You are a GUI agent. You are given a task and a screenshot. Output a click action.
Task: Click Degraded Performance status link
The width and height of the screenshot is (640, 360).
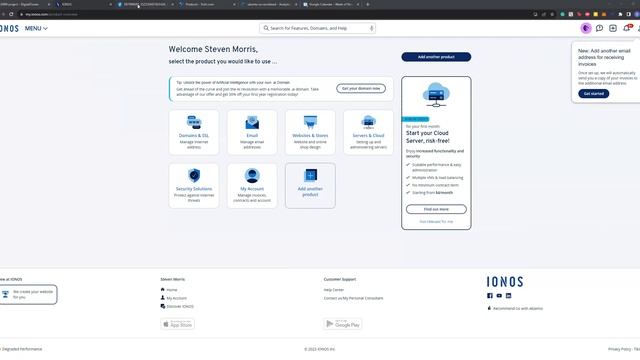(22, 349)
